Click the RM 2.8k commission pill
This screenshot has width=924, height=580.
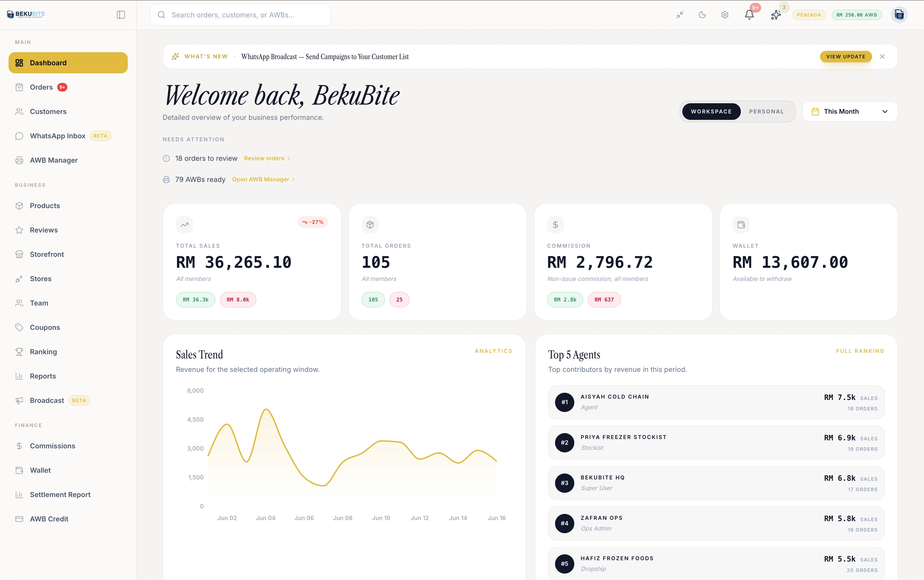(x=565, y=300)
